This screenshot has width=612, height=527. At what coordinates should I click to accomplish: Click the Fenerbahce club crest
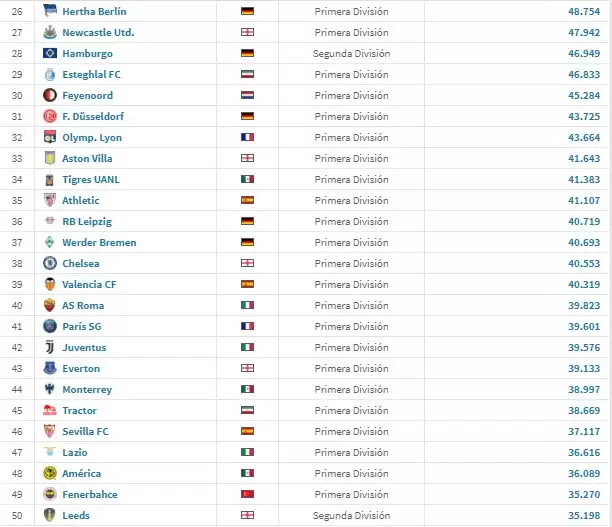(49, 494)
